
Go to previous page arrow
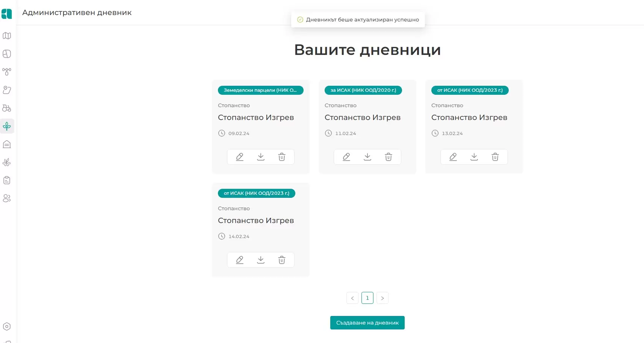tap(352, 298)
